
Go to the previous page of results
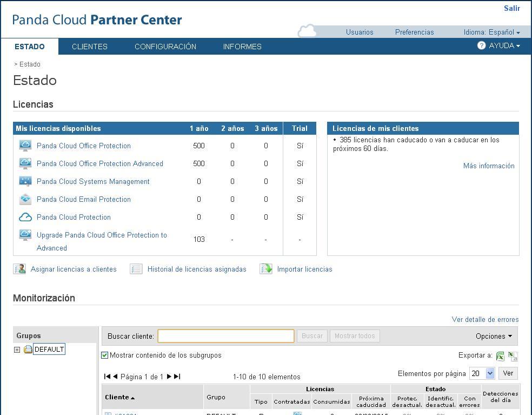[x=115, y=376]
